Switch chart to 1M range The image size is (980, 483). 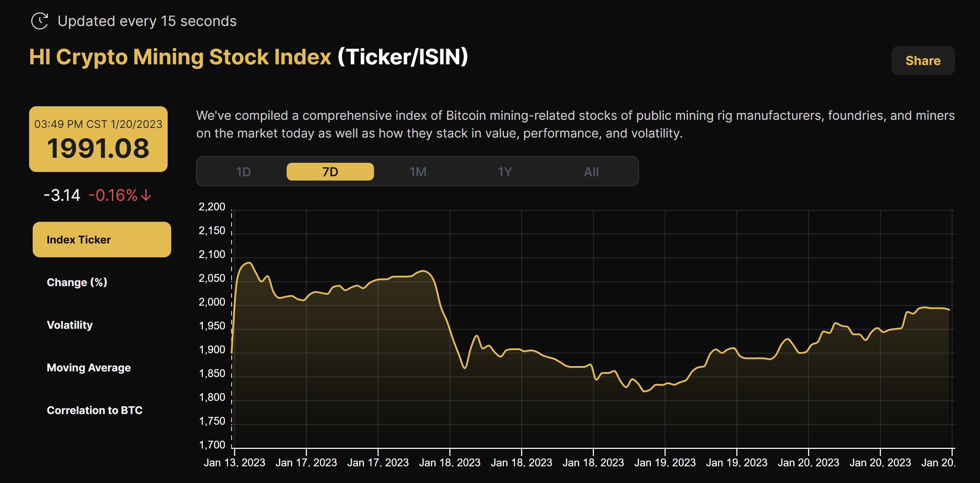pos(418,172)
